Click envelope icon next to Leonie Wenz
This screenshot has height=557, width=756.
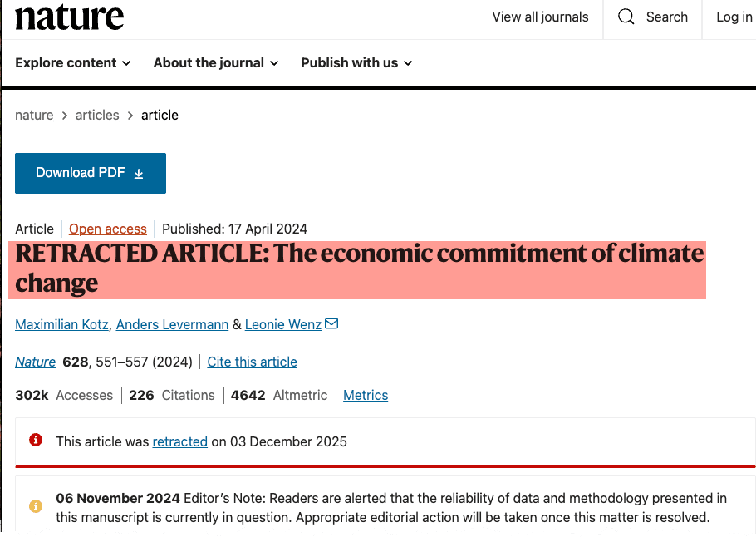pyautogui.click(x=331, y=323)
